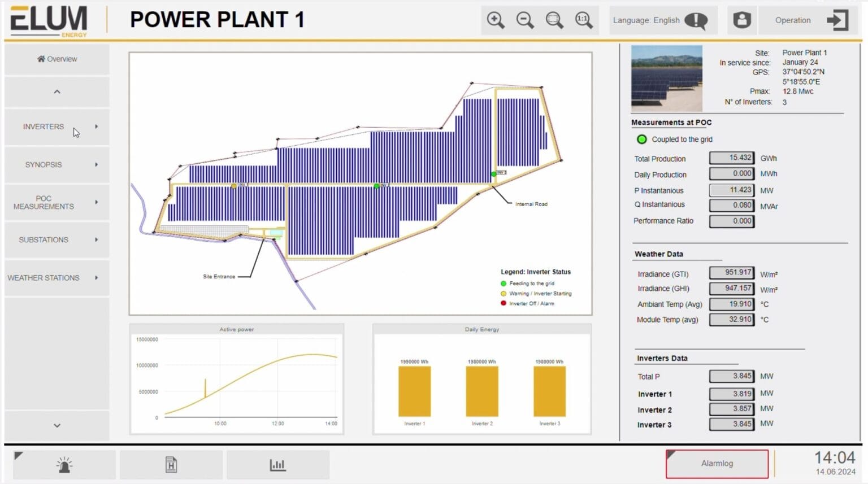
Task: Open alarms via the siren icon
Action: point(64,464)
